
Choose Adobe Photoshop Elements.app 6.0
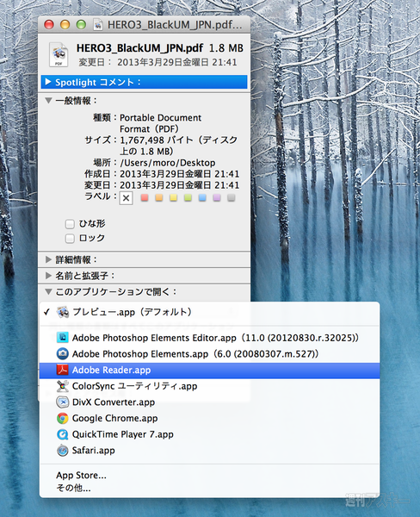tap(209, 354)
